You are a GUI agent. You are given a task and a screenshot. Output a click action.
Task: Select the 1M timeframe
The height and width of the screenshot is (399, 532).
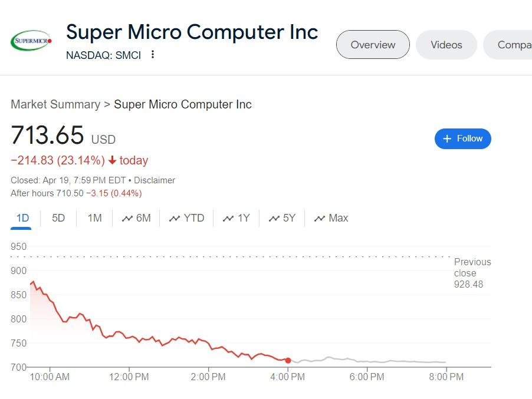pos(94,217)
